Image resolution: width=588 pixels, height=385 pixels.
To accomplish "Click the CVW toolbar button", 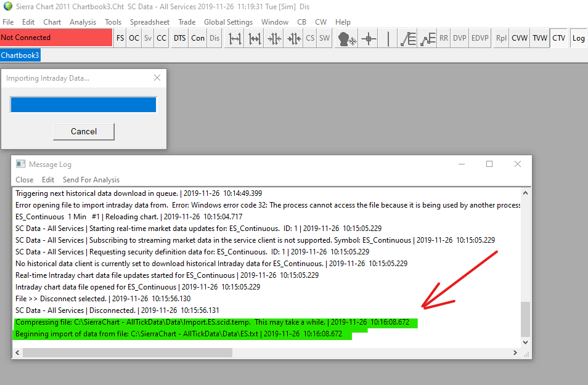I will pos(520,38).
